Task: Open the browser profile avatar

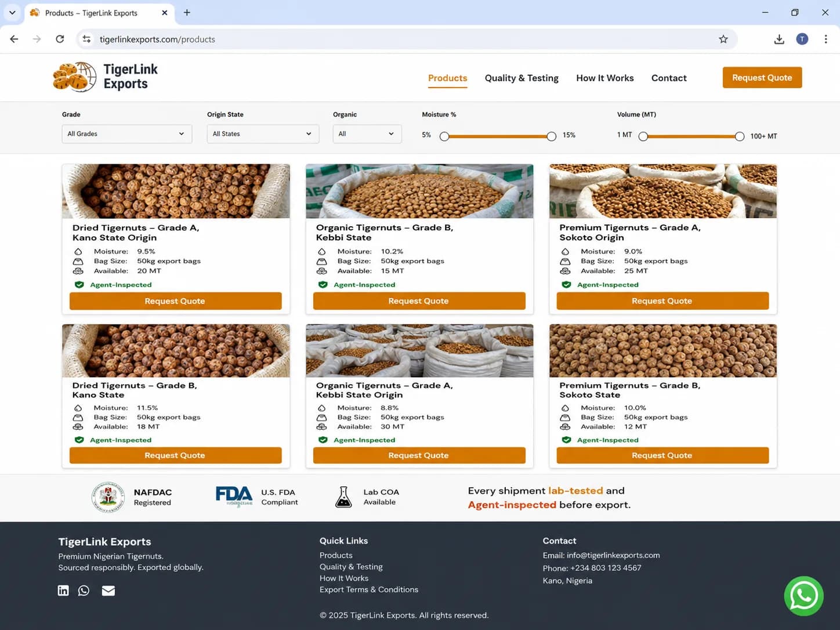Action: [802, 39]
